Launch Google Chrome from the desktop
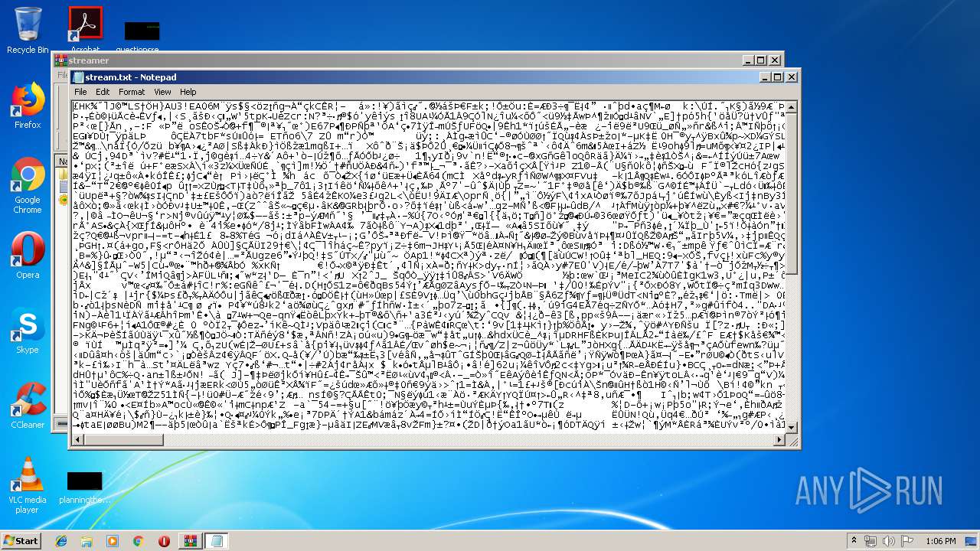The width and height of the screenshot is (980, 551). 28,185
